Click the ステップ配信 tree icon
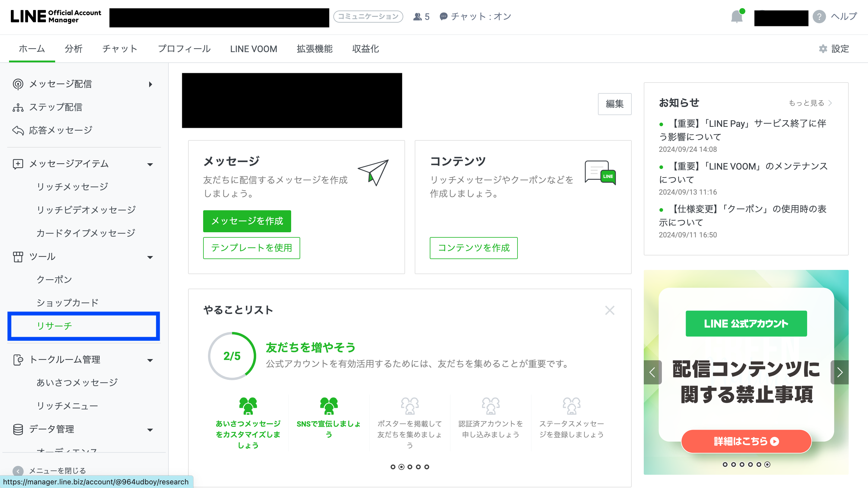This screenshot has width=868, height=488. (18, 108)
